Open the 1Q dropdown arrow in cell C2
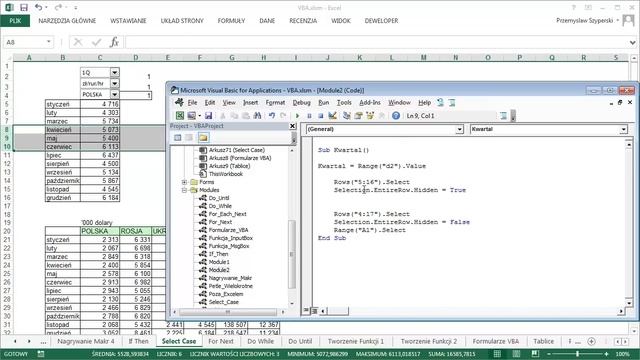Screen dimensions: 640x360 pyautogui.click(x=115, y=73)
